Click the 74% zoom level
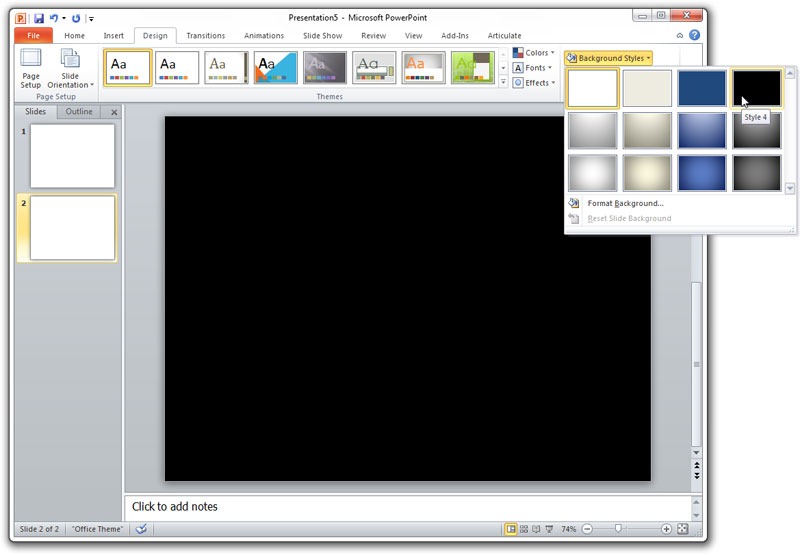800x555 pixels. (568, 529)
